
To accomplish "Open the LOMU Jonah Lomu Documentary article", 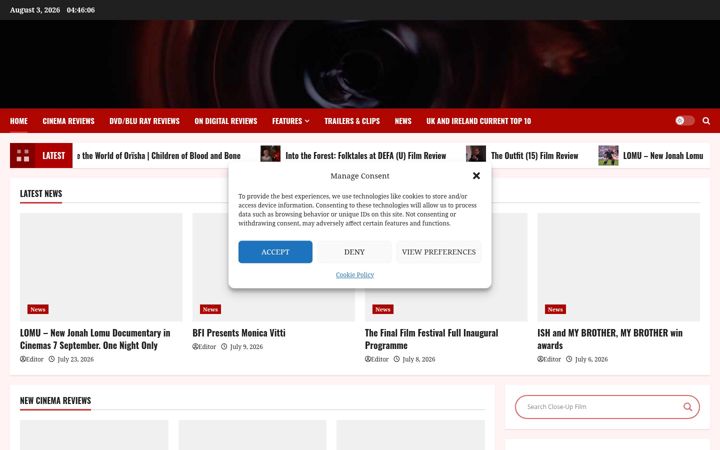I will tap(95, 339).
